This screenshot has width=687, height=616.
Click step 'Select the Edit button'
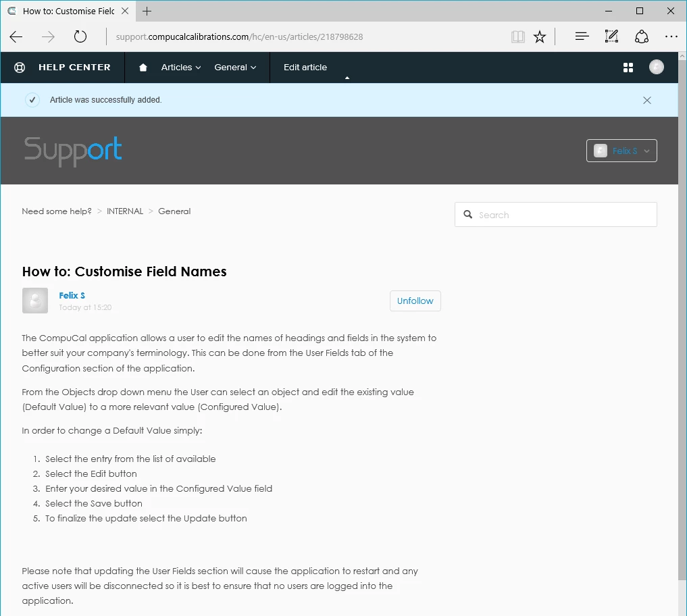pos(91,473)
